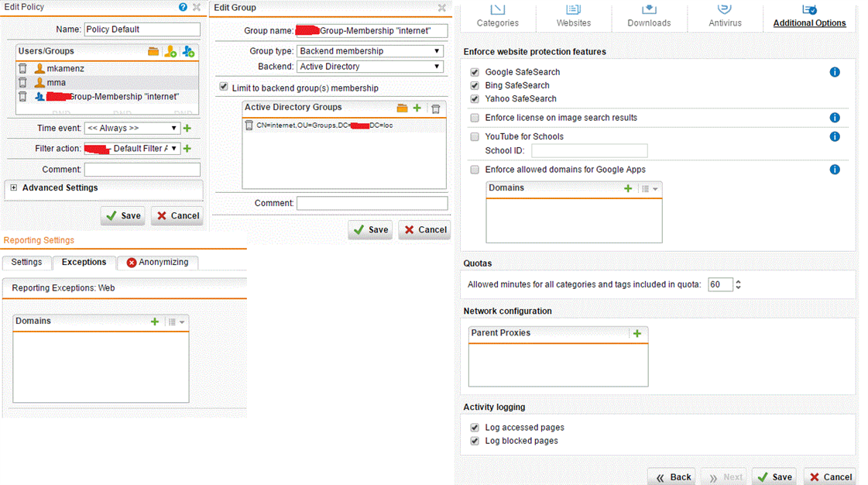Cancel the Edit Group dialog
This screenshot has height=485, width=868.
[424, 230]
